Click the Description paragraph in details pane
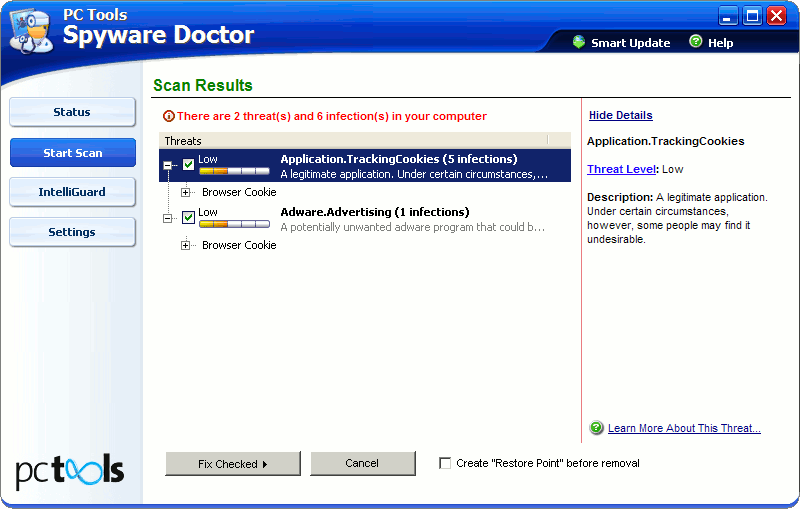This screenshot has width=800, height=509. (x=677, y=218)
